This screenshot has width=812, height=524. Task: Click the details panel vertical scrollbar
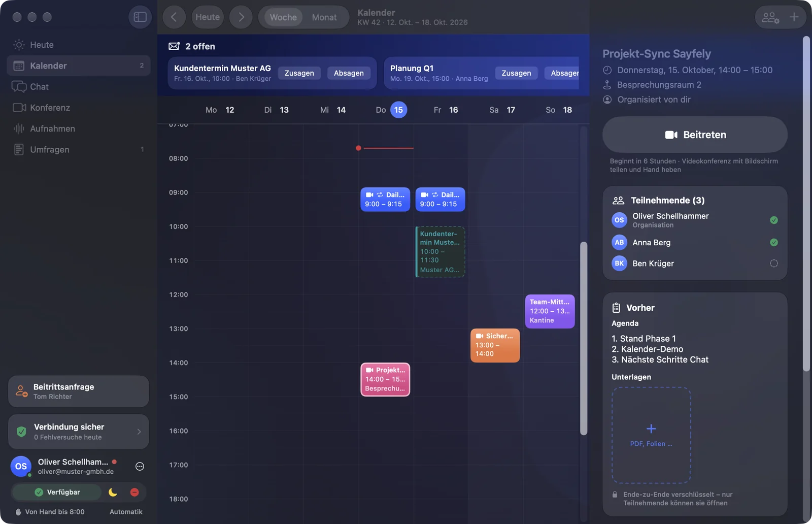point(806,204)
